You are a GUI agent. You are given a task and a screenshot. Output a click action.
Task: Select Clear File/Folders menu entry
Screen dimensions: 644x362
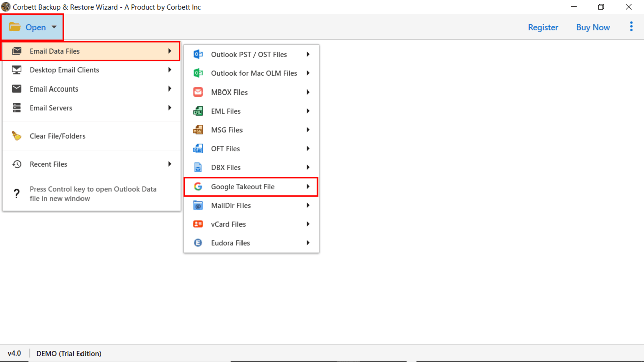(92, 136)
